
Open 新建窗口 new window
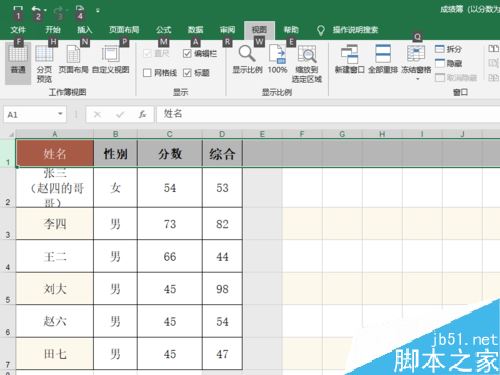pos(349,54)
